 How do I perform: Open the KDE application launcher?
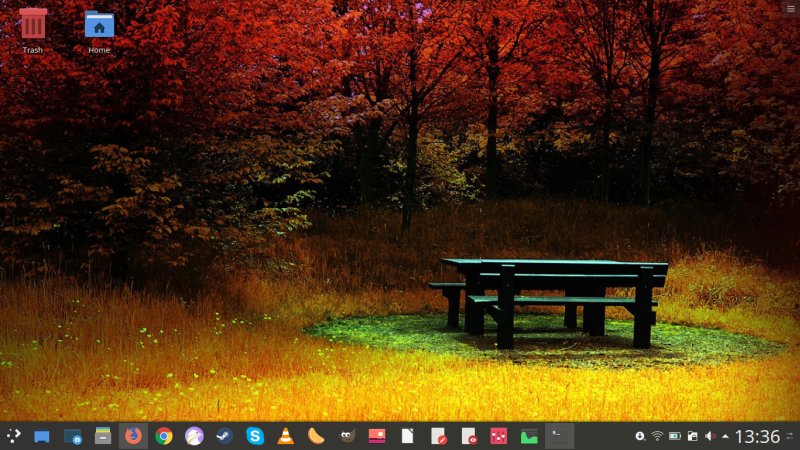pyautogui.click(x=13, y=436)
